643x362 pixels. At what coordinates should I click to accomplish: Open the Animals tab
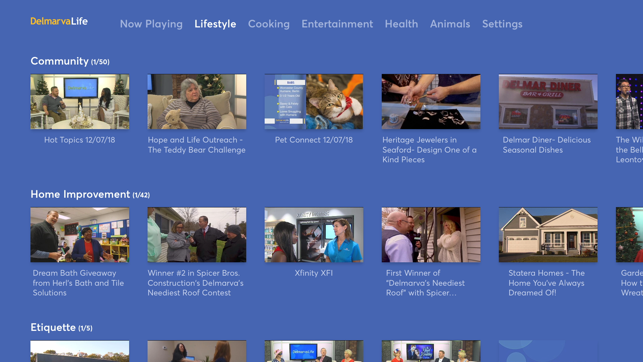tap(450, 24)
